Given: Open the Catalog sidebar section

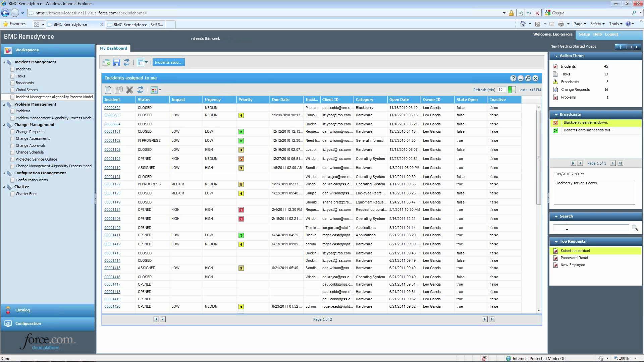Looking at the screenshot, I should (x=48, y=310).
